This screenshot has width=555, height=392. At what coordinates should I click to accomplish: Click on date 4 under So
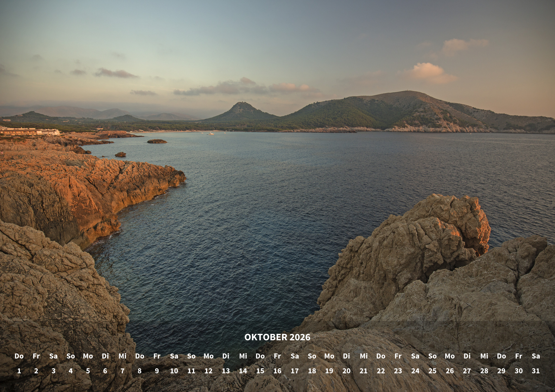[70, 371]
